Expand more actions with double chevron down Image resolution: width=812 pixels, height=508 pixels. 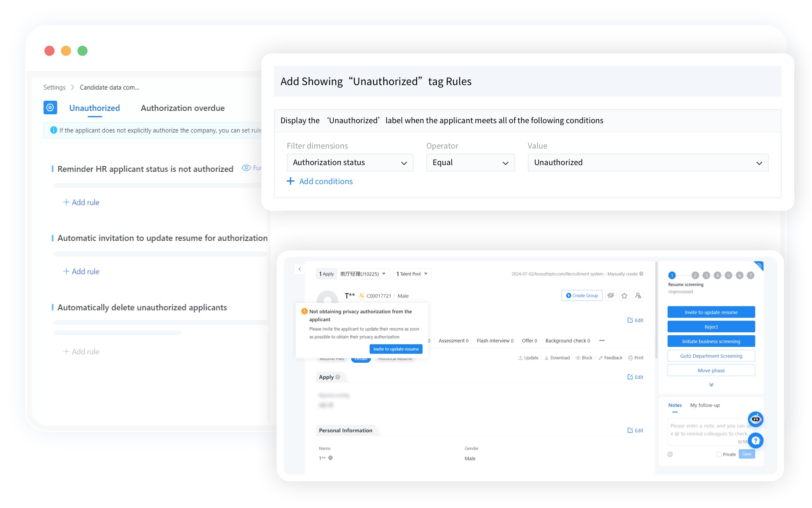pos(711,385)
